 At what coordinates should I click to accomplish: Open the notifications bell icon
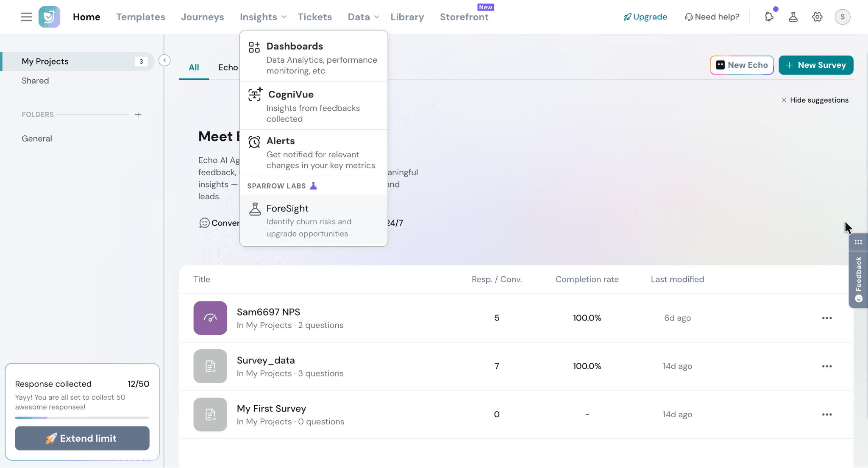769,17
